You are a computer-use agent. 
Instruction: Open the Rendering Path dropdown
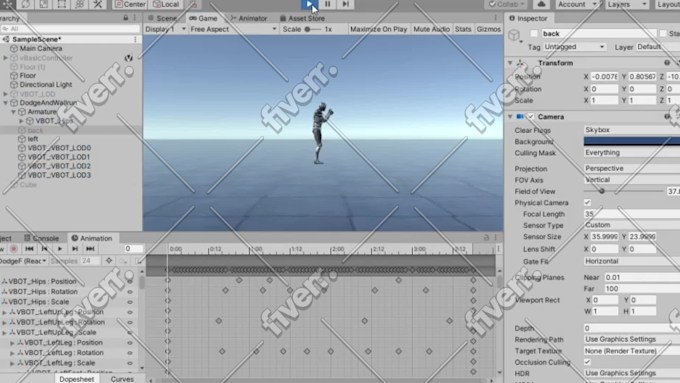pyautogui.click(x=632, y=339)
